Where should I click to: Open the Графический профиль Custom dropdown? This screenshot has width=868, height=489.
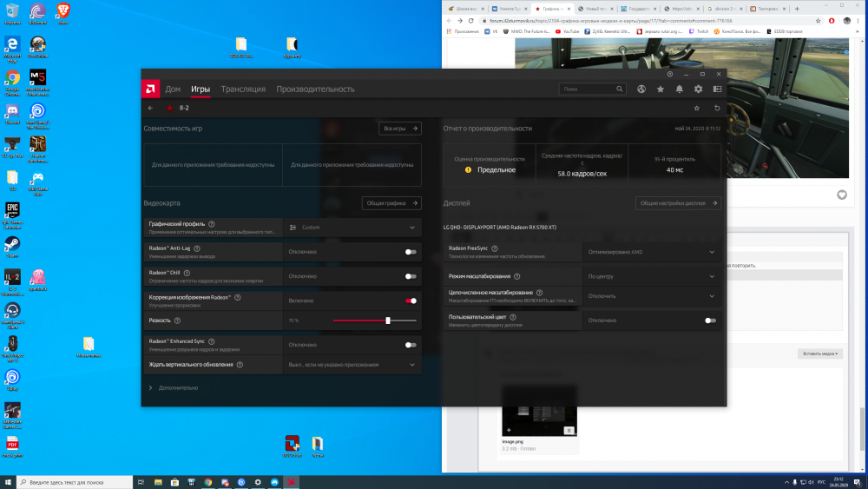352,228
